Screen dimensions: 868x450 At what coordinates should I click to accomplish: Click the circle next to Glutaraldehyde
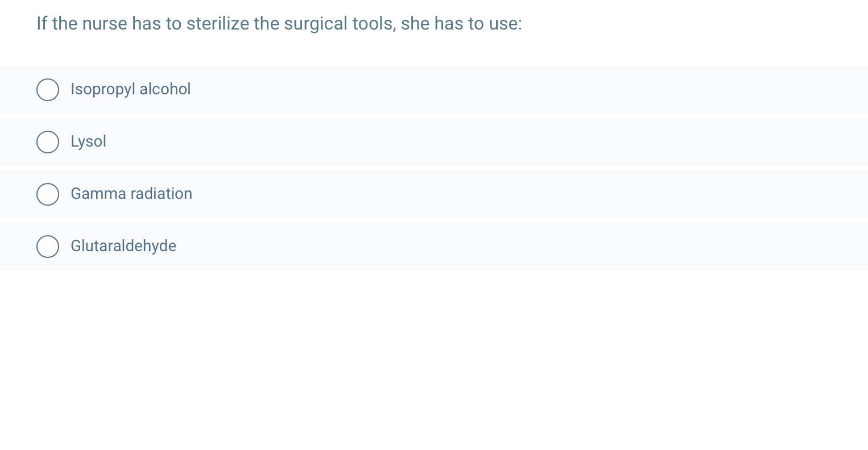pos(48,247)
